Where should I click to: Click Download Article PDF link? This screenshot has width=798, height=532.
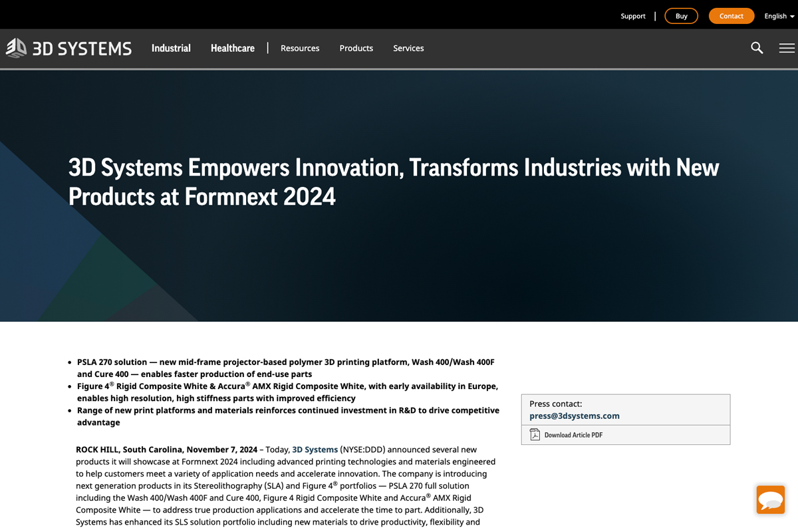pyautogui.click(x=573, y=435)
